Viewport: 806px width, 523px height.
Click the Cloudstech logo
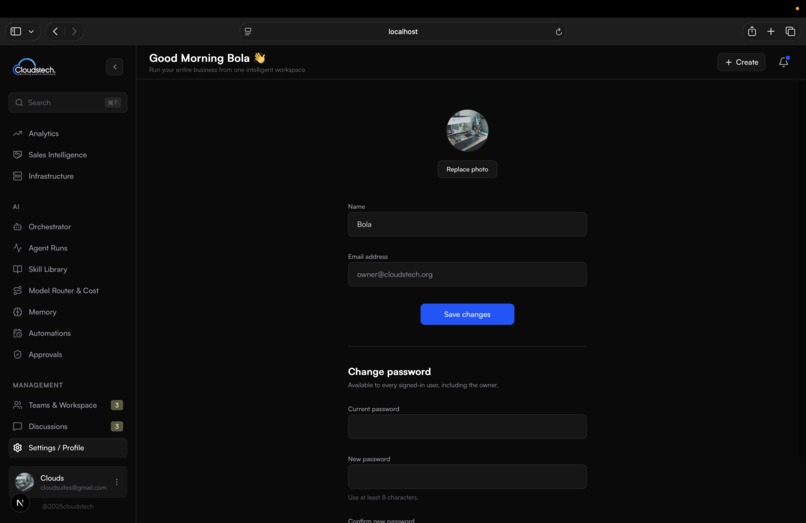coord(34,67)
